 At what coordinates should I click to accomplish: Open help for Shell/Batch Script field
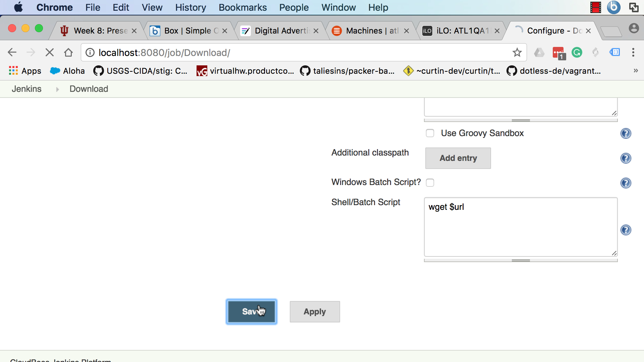click(626, 230)
